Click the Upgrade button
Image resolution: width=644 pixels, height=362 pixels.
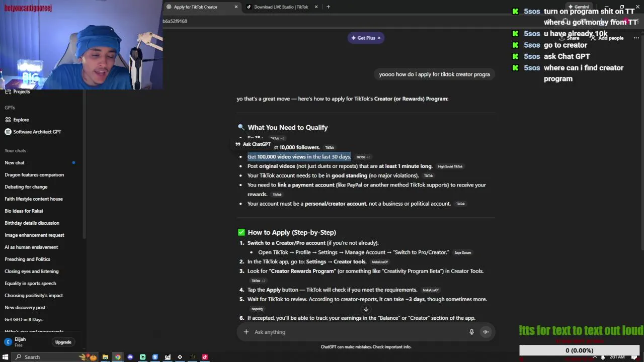pyautogui.click(x=63, y=342)
